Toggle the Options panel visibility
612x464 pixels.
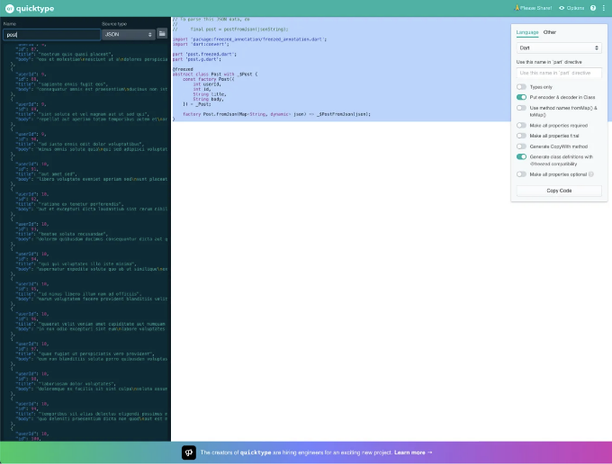pos(571,8)
